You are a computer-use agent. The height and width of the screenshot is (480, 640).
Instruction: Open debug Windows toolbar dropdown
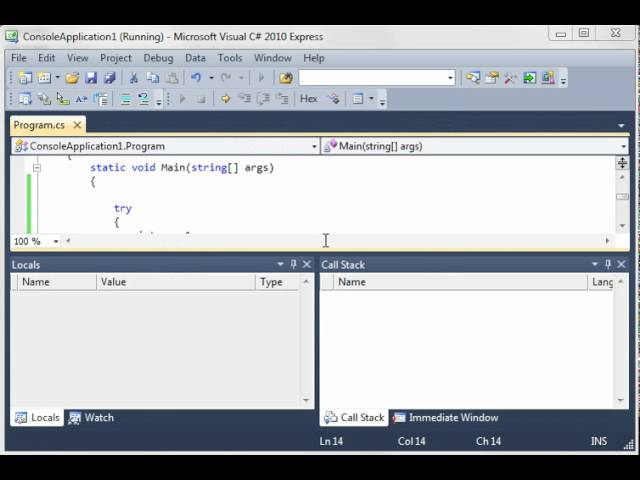tap(371, 99)
